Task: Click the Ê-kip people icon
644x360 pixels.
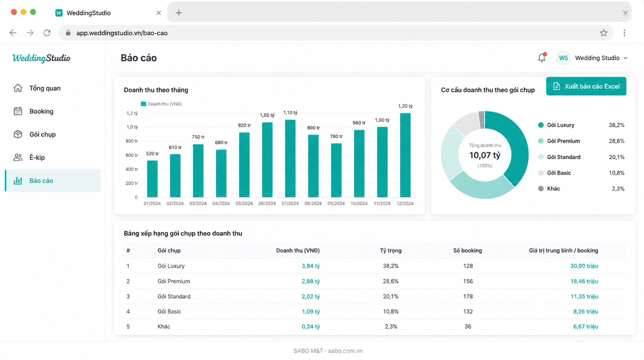Action: tap(18, 157)
